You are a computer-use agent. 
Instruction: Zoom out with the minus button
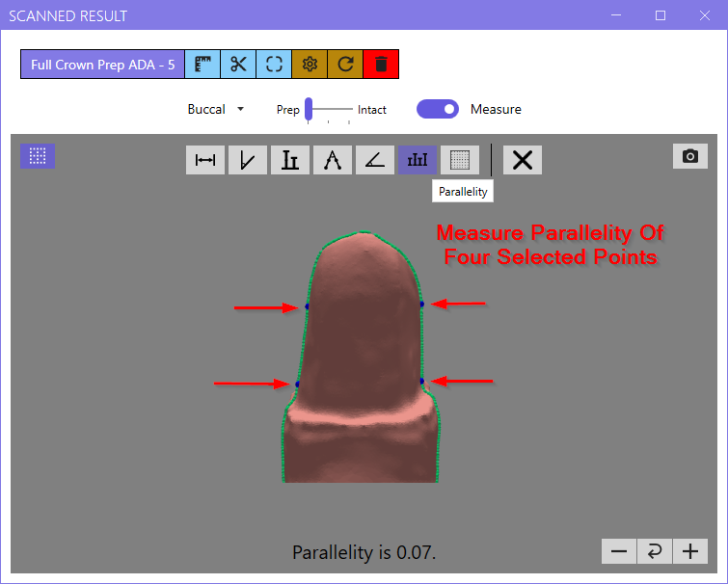coord(619,551)
